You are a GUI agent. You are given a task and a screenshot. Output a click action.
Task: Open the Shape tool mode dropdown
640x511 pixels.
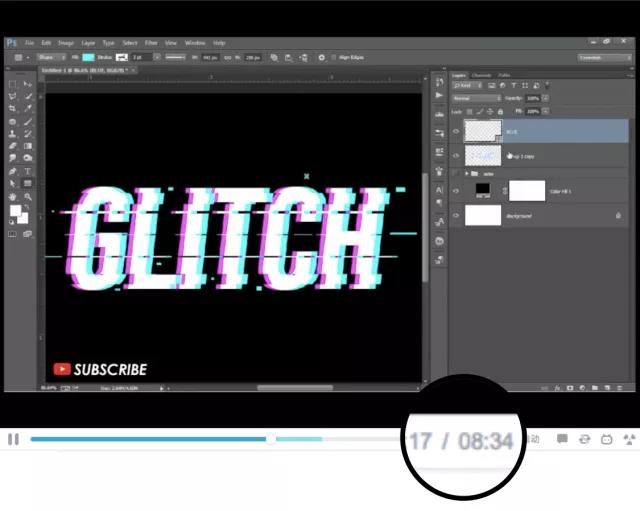(x=51, y=58)
